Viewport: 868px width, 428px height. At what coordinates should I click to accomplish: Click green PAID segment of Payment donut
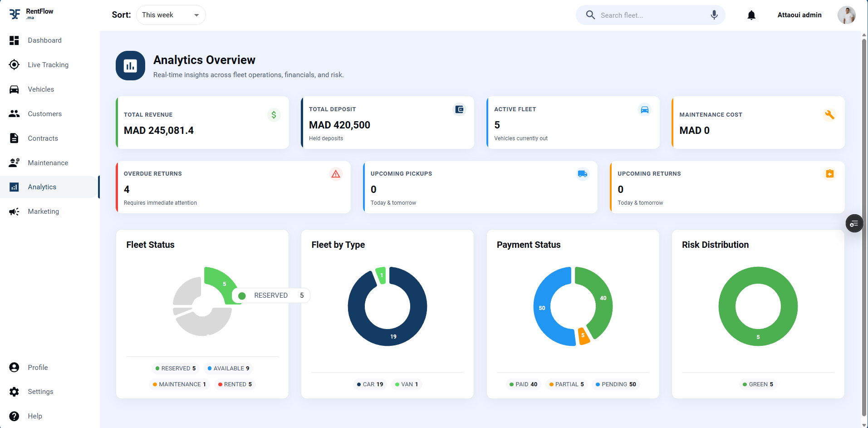pos(603,298)
